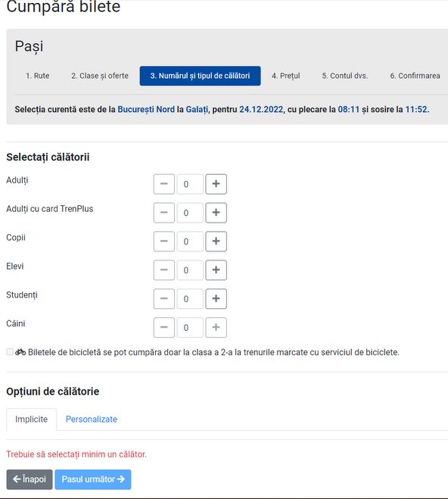The image size is (448, 499).
Task: Add one Copii passenger
Action: (x=216, y=242)
